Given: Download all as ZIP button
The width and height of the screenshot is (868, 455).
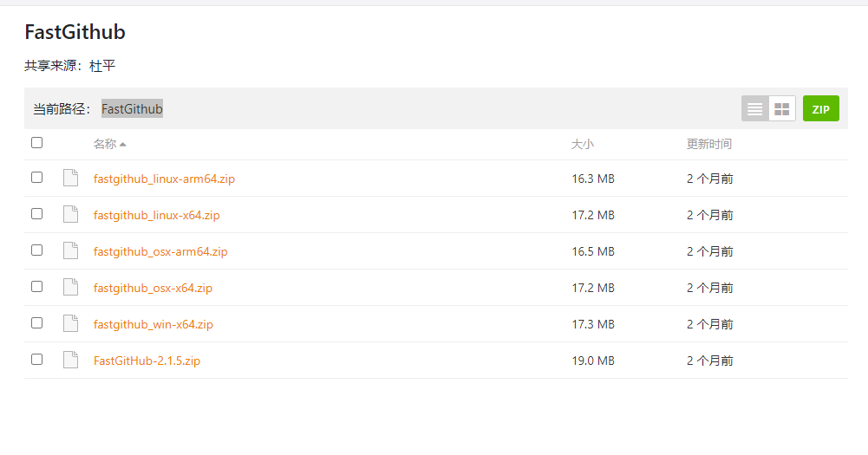Looking at the screenshot, I should [x=821, y=108].
